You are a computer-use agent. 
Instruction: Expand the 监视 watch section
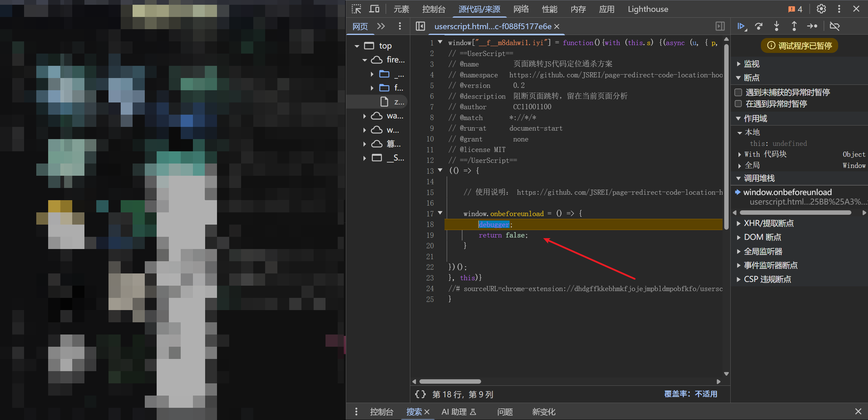751,64
